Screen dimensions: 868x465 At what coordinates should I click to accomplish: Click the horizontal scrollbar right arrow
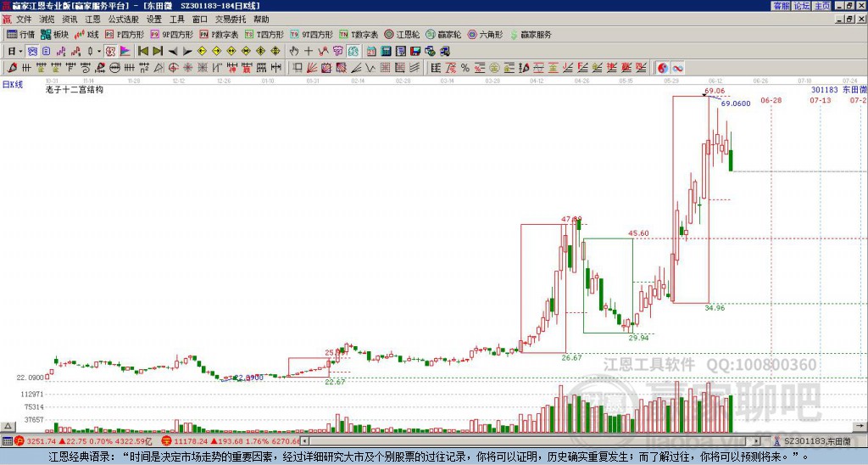click(757, 441)
